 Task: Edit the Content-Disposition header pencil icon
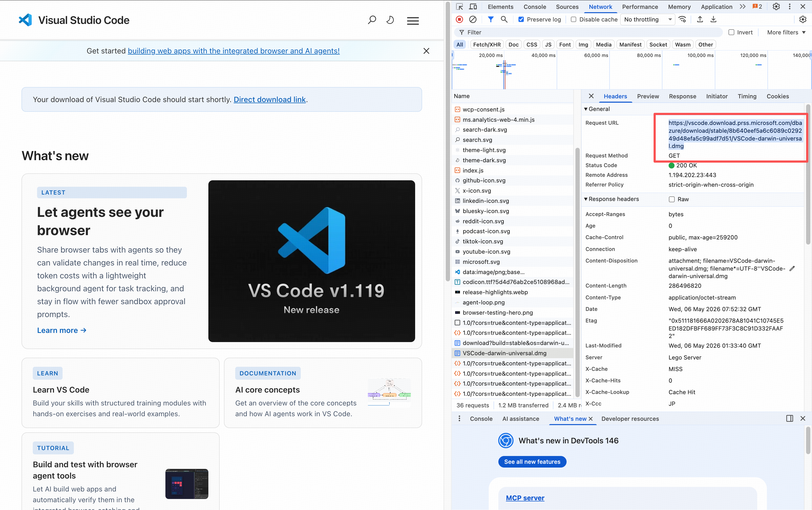(792, 268)
